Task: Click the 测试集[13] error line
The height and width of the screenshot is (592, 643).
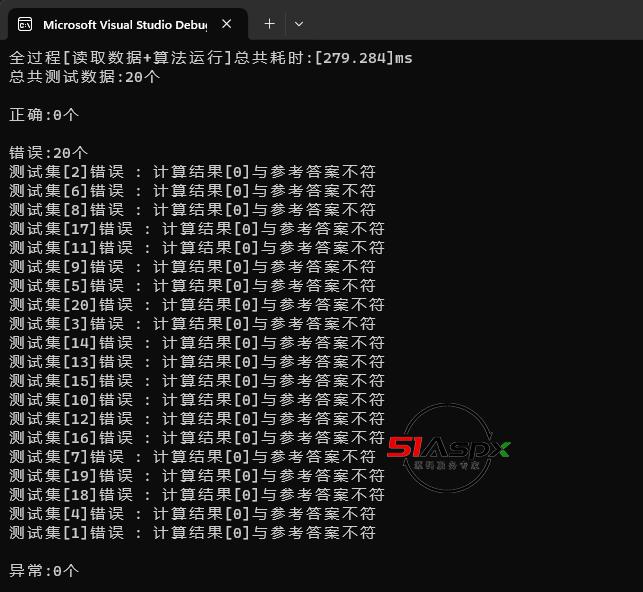Action: click(x=197, y=362)
